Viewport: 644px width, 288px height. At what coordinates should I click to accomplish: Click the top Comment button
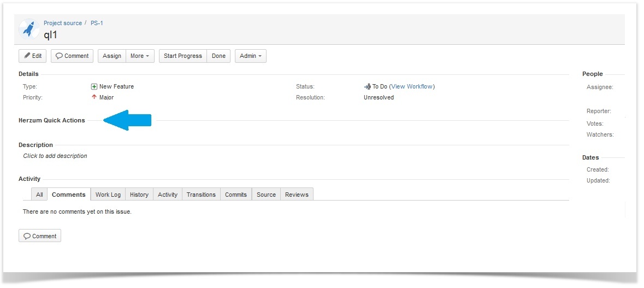tap(72, 56)
